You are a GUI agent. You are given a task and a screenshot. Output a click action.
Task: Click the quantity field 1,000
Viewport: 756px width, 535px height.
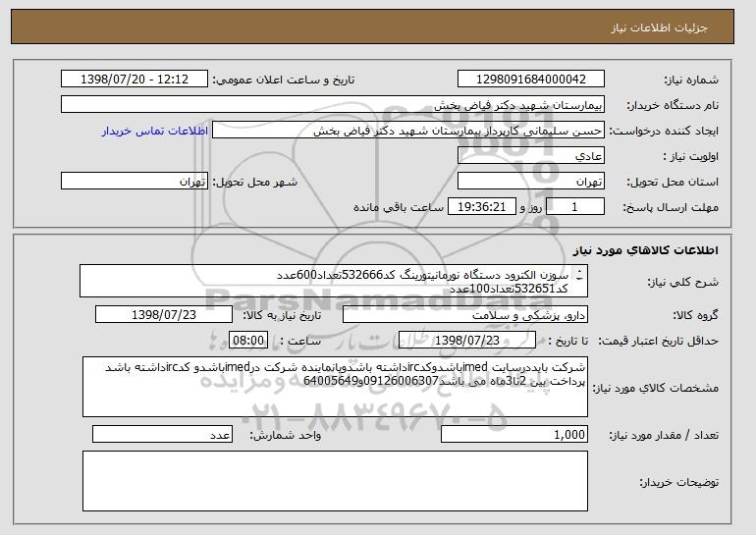(514, 434)
